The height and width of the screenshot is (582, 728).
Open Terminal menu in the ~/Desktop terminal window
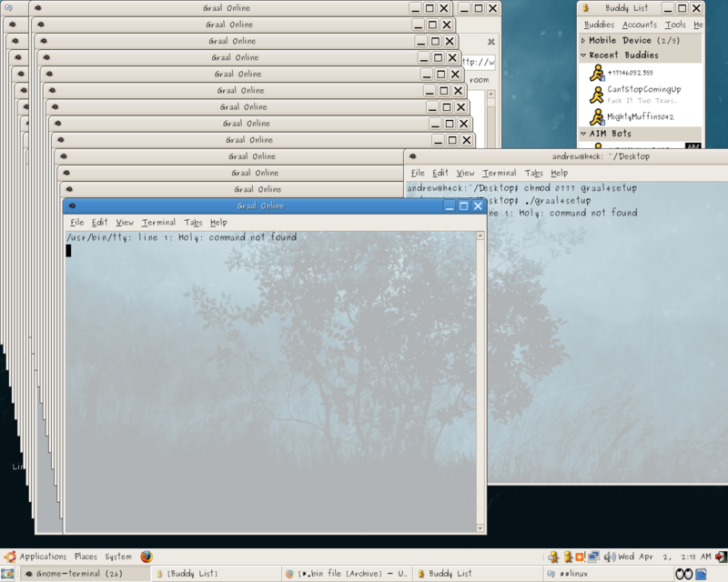(500, 173)
